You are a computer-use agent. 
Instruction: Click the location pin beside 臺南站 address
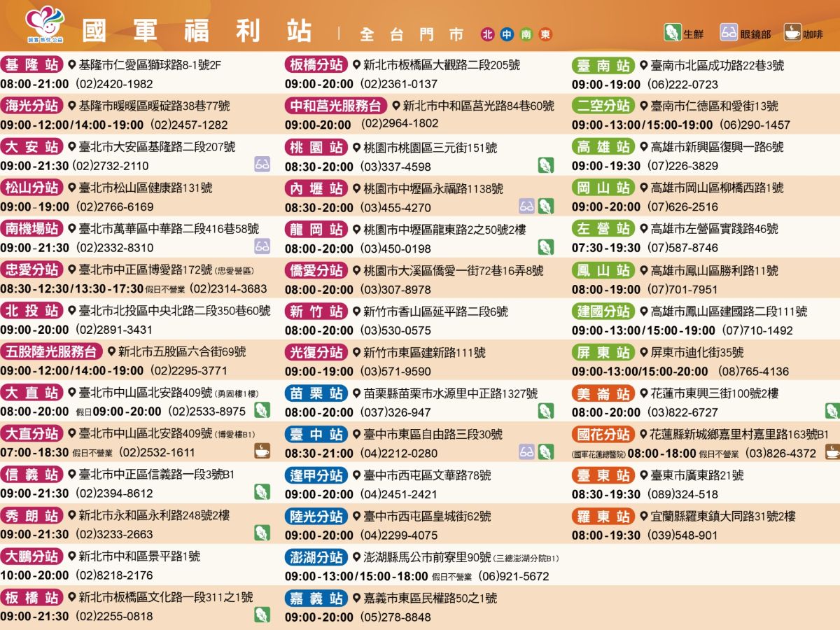[x=643, y=65]
